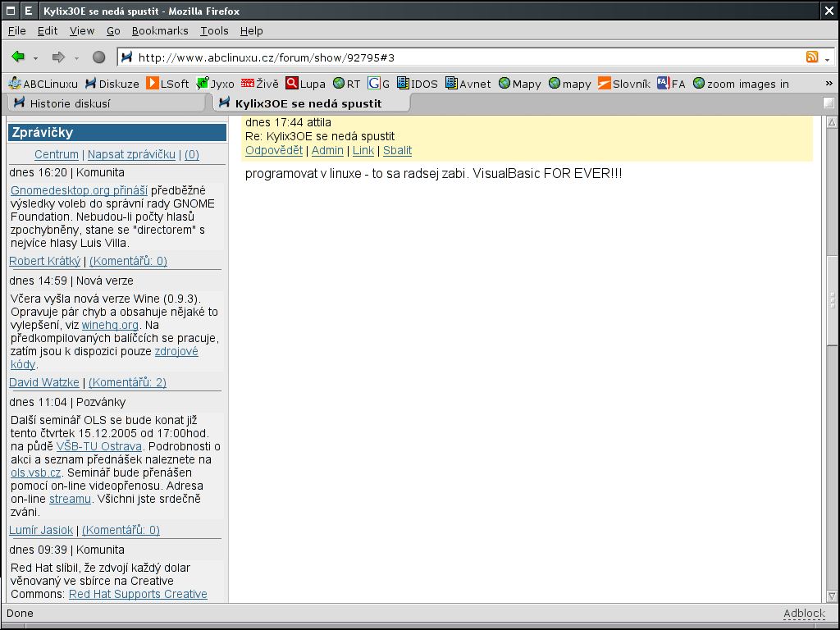Click Adblock in the status bar
The width and height of the screenshot is (840, 630).
(x=804, y=613)
